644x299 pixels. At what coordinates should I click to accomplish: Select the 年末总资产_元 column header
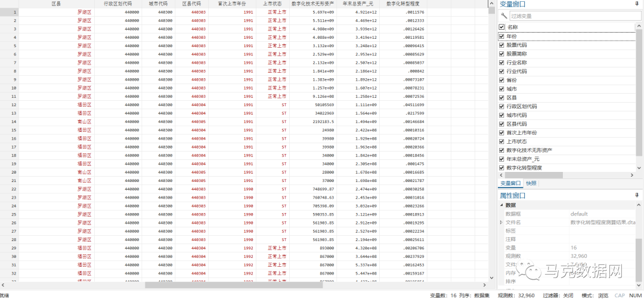point(358,4)
